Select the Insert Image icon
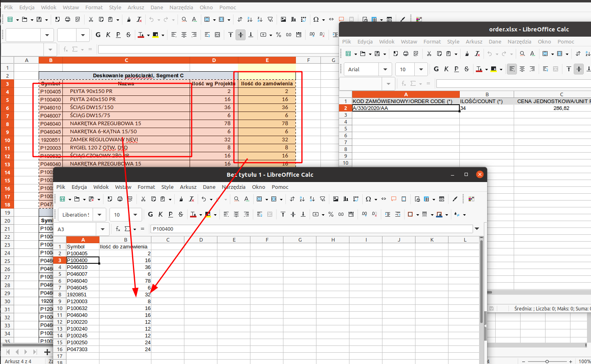591x364 pixels. 335,199
